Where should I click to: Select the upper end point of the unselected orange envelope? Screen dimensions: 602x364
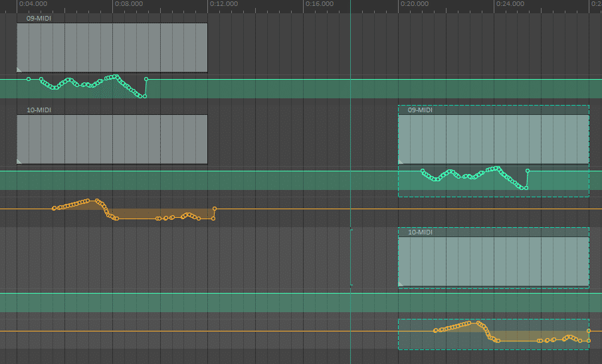(215, 209)
